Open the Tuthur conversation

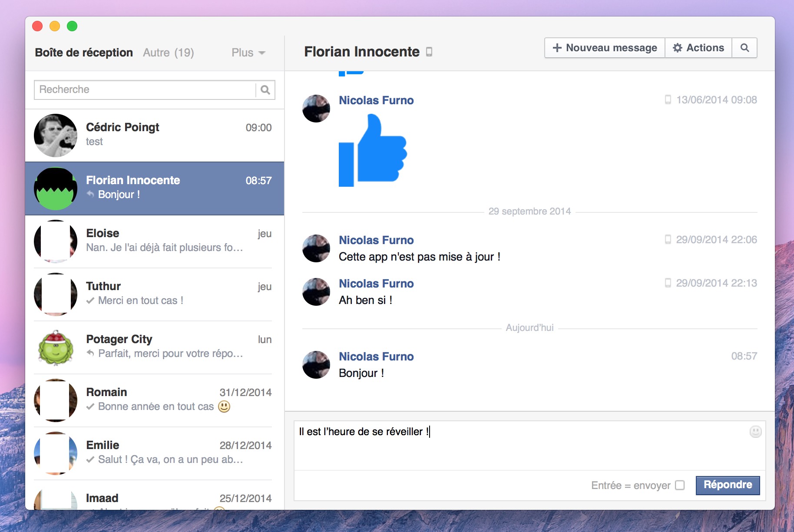click(155, 294)
